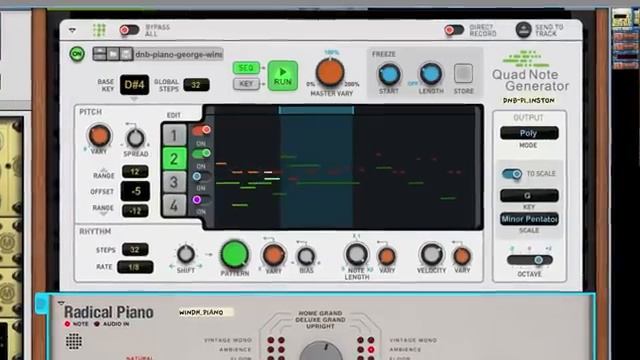Click the Pitch Spread knob
The image size is (640, 360).
(x=135, y=139)
